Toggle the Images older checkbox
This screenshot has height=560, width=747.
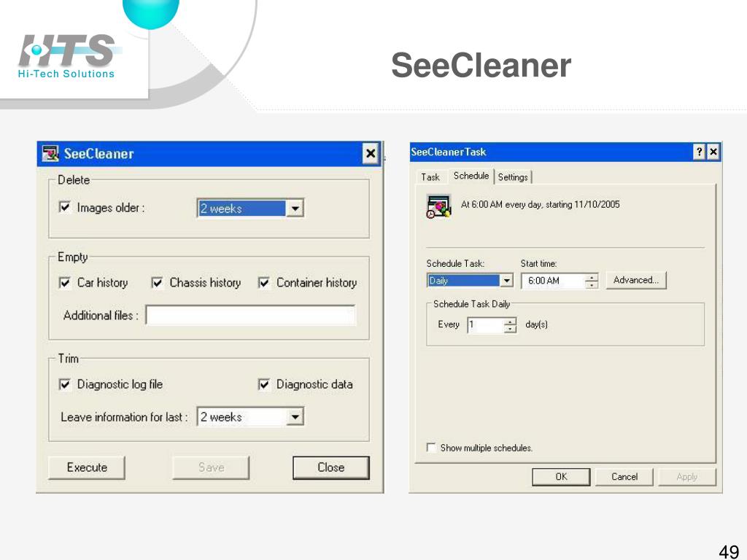[64, 207]
